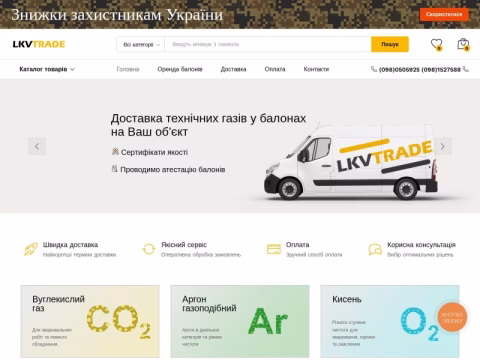
Task: Open the Головна menu item
Action: [x=128, y=69]
